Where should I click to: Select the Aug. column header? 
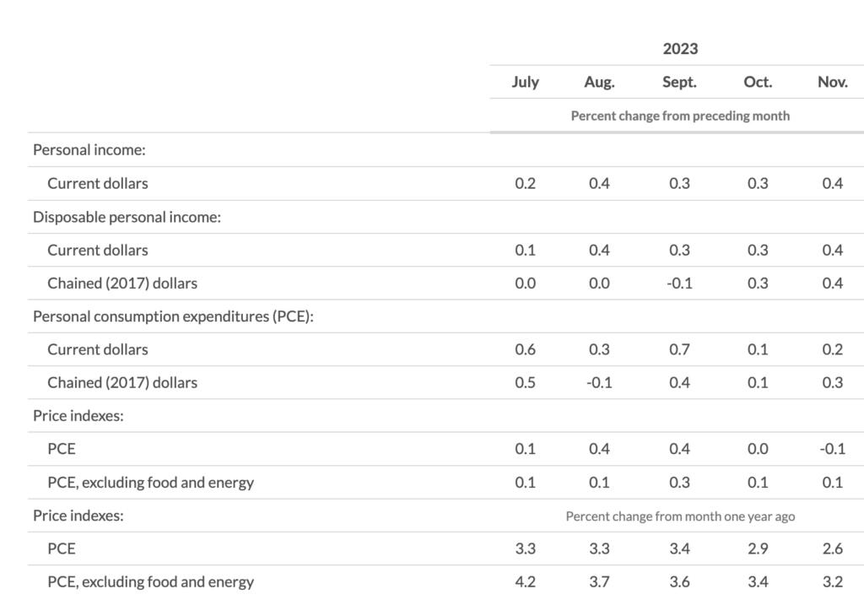pyautogui.click(x=599, y=82)
